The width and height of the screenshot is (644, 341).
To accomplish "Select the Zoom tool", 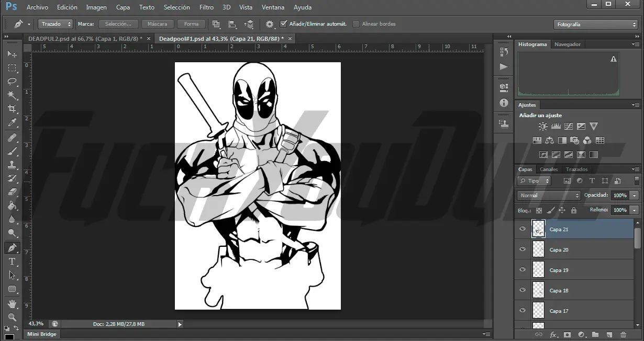I will [12, 317].
